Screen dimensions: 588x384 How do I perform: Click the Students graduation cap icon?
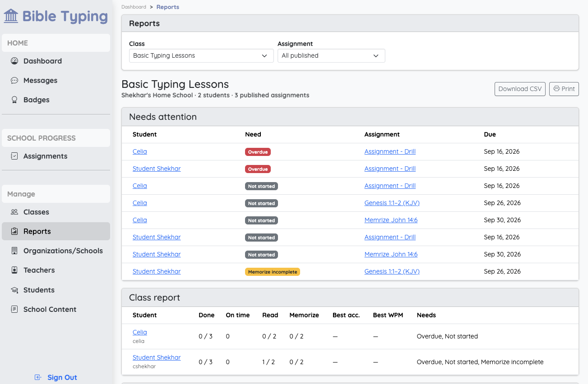(14, 290)
